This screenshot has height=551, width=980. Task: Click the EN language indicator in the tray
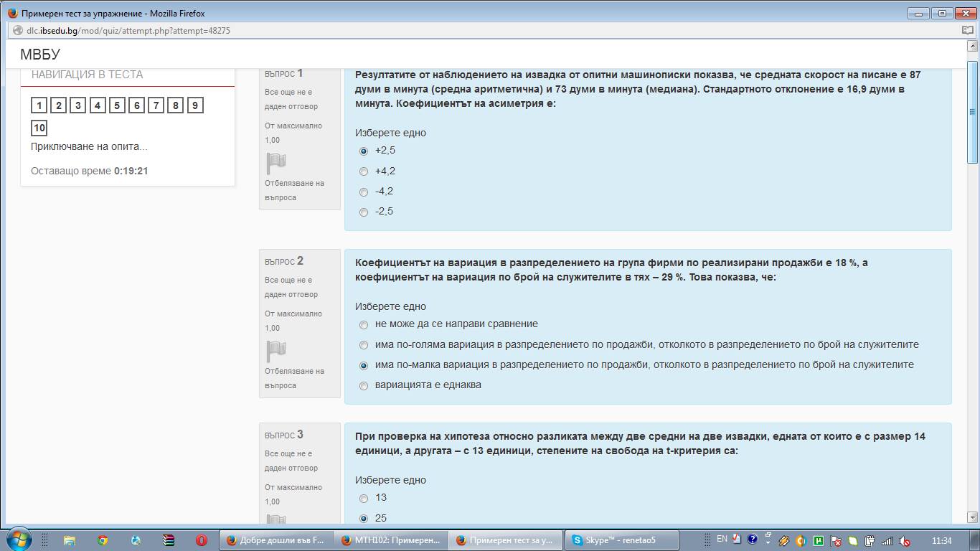(722, 539)
